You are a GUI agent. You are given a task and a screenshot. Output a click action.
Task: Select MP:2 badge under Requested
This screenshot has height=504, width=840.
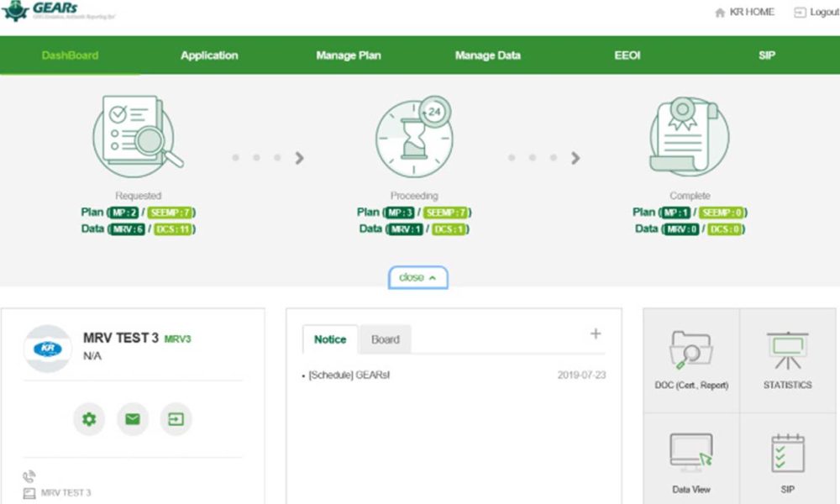(124, 213)
